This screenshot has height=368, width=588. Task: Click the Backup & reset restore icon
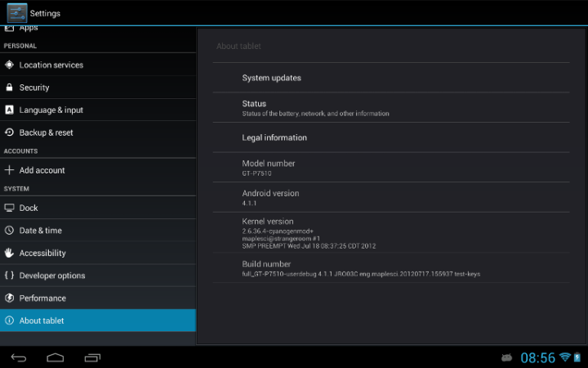click(x=9, y=132)
